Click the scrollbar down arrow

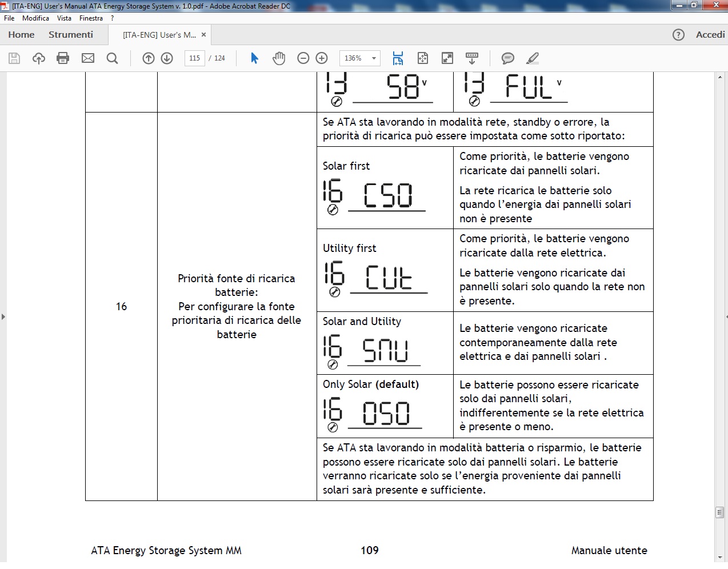[x=719, y=557]
